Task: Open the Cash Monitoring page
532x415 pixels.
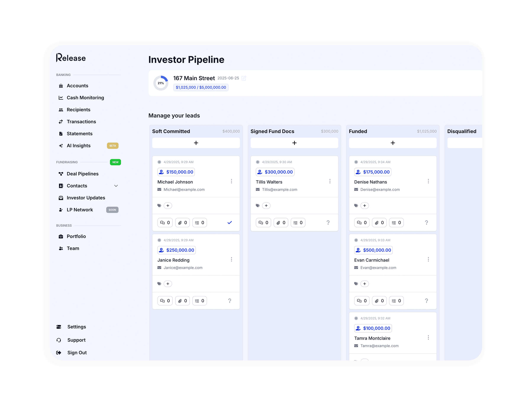Action: [x=85, y=98]
